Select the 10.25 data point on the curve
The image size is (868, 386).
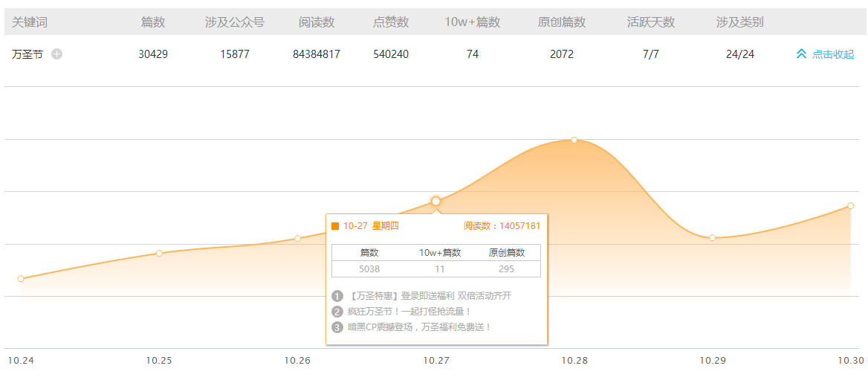tap(159, 254)
